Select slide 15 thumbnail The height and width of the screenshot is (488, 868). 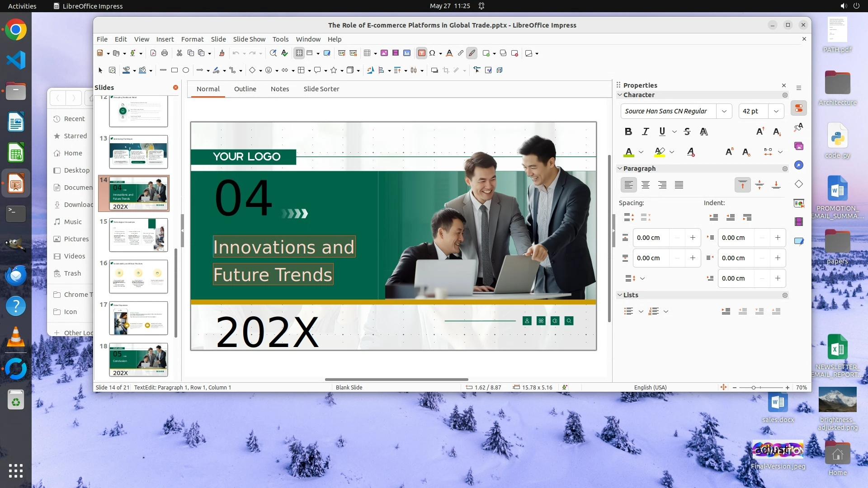point(138,235)
